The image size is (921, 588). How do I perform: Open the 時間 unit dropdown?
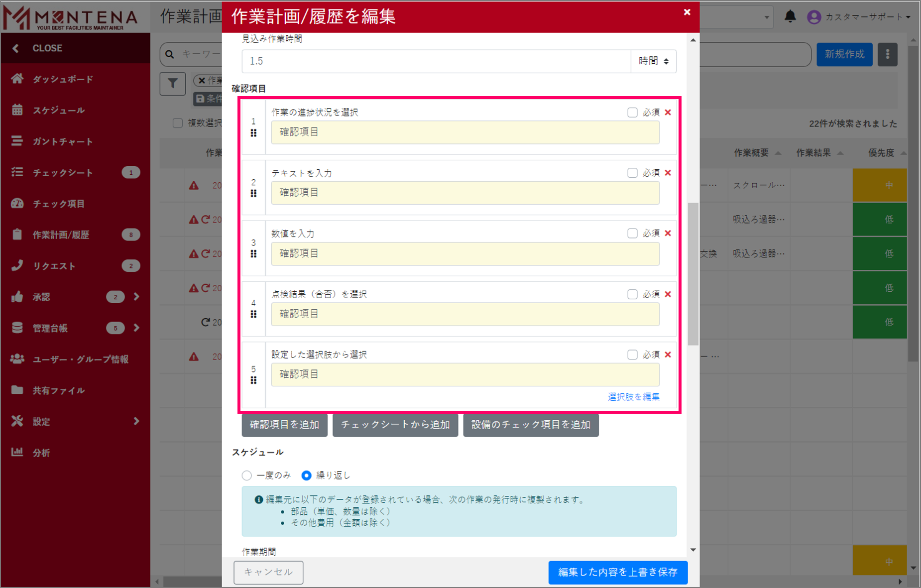[x=653, y=61]
